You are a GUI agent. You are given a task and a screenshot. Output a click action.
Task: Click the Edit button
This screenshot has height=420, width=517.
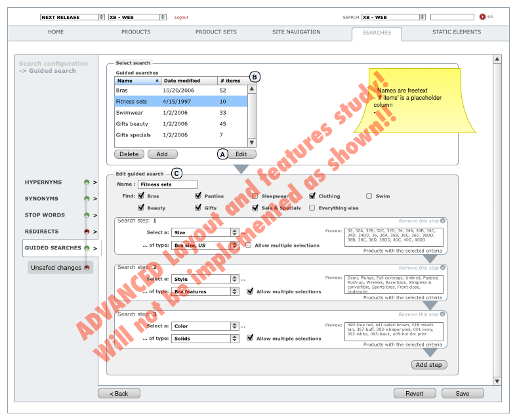[x=241, y=154]
